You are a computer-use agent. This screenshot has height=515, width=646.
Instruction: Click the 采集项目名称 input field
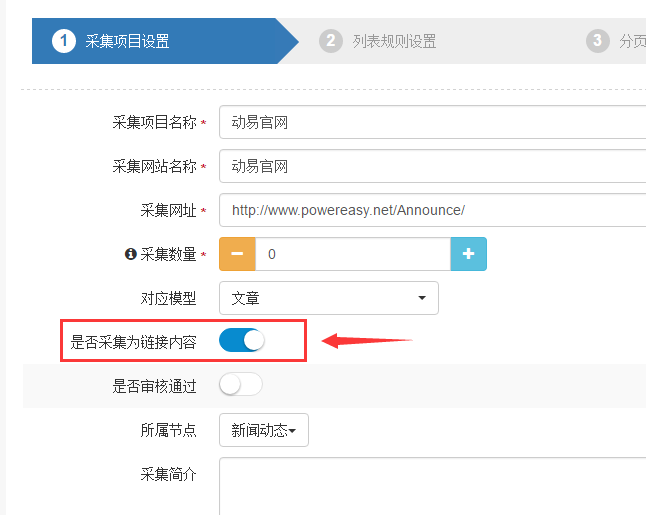[x=432, y=123]
